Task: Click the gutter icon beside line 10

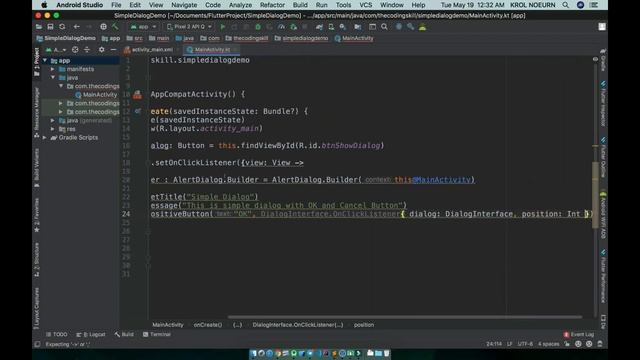Action: tap(138, 95)
